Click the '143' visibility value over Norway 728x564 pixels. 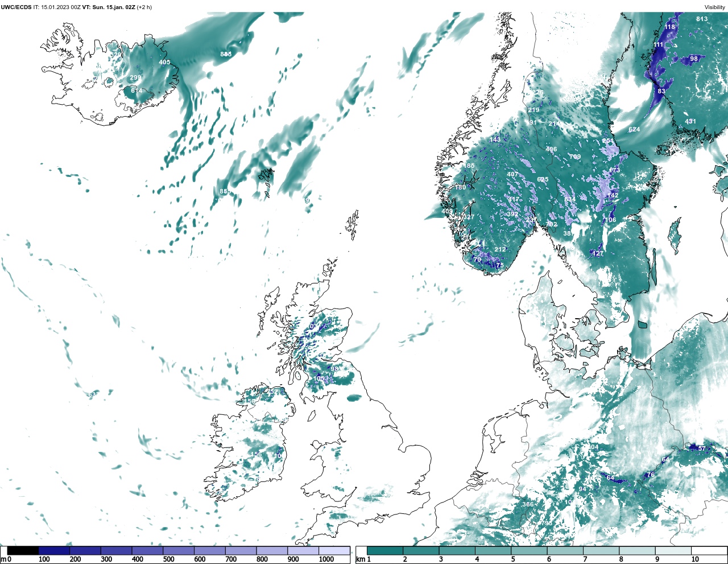pos(495,139)
